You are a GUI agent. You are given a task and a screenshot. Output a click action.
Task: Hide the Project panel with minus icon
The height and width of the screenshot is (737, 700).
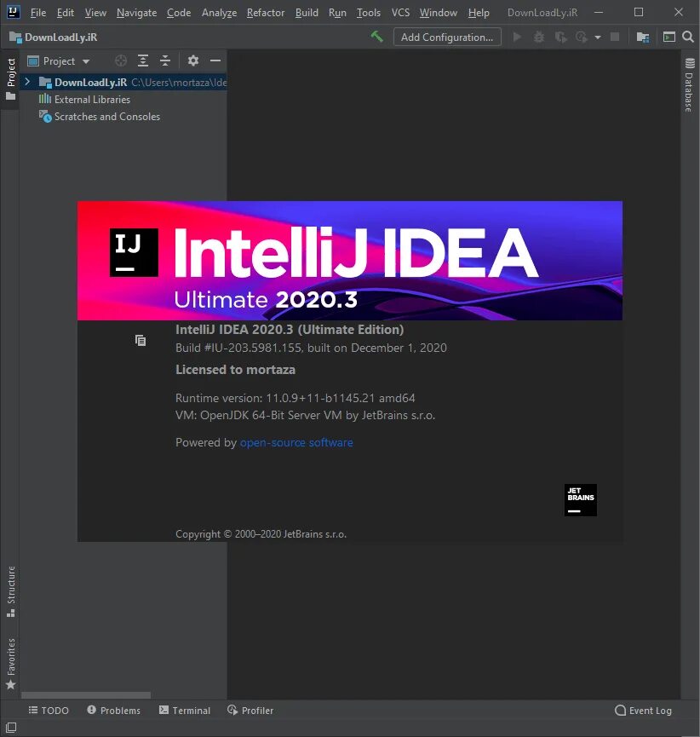[215, 60]
